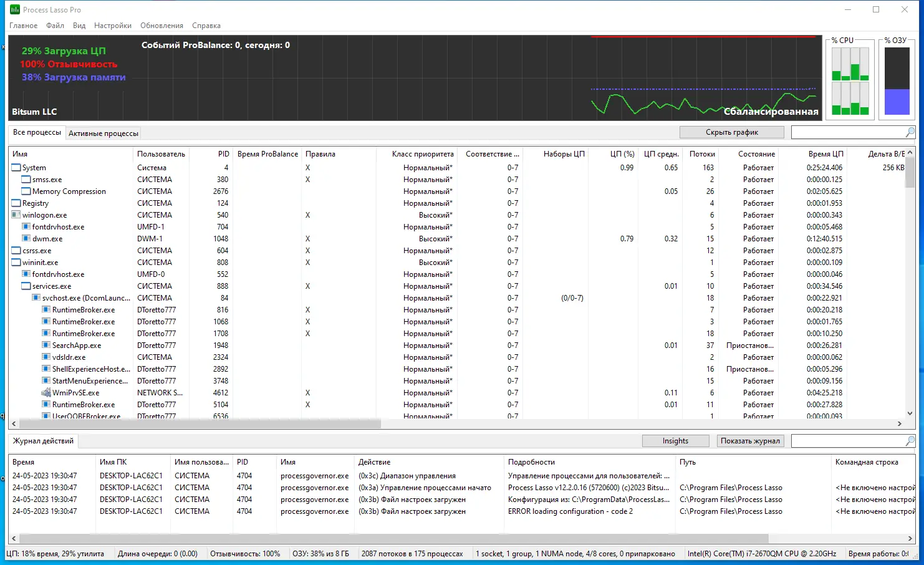This screenshot has height=565, width=924.
Task: Click the icon of RuntimeBroker.exe with PID 816
Action: (46, 310)
